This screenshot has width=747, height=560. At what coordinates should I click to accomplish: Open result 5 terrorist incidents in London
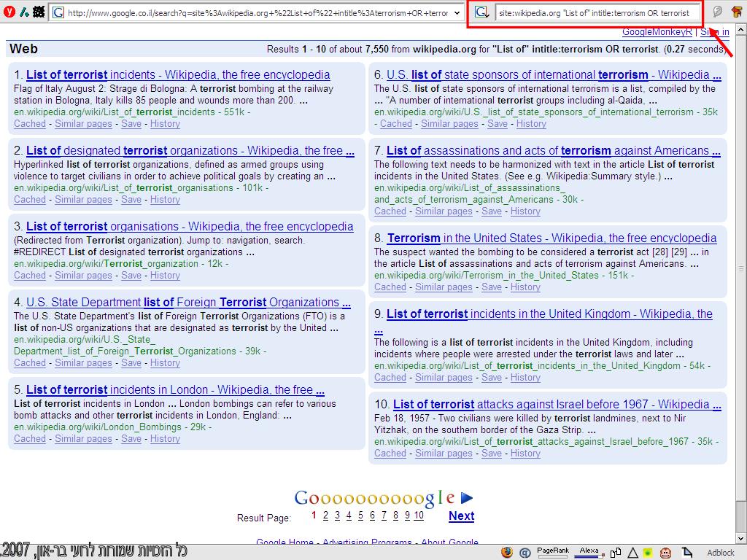[175, 389]
